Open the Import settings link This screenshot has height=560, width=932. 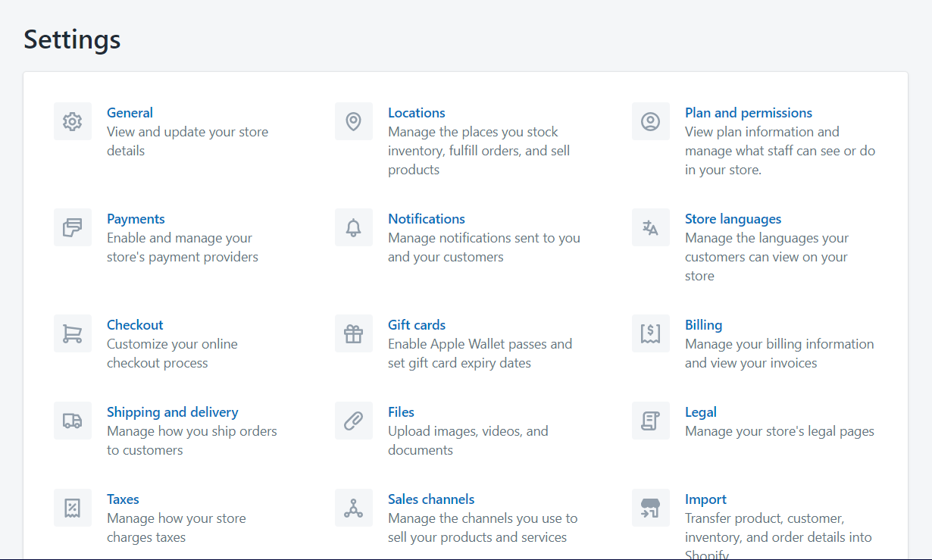click(x=705, y=499)
